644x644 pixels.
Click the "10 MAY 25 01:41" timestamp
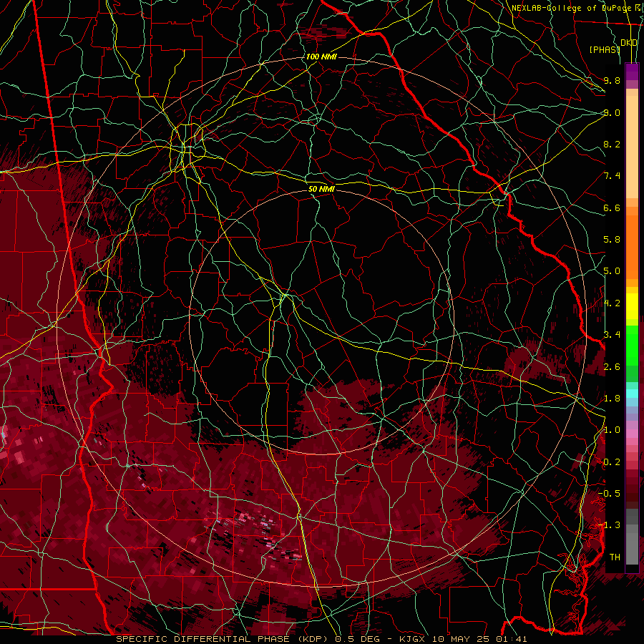(479, 639)
